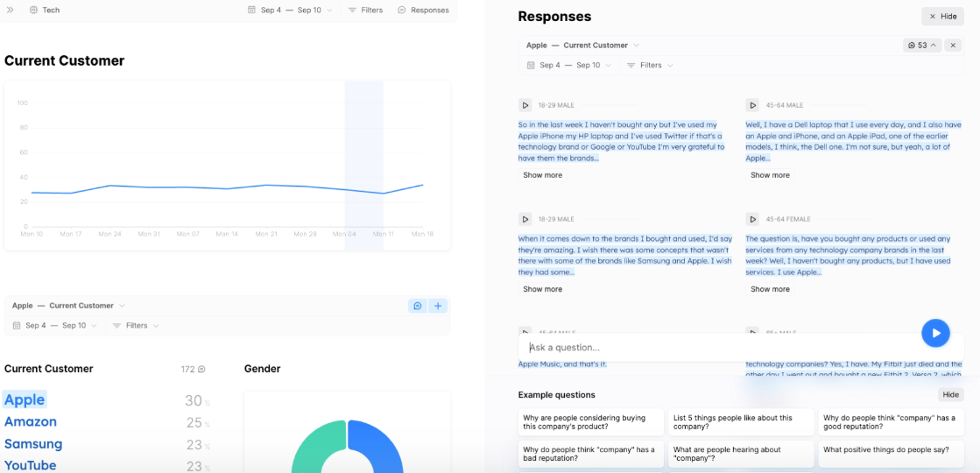This screenshot has height=473, width=980.
Task: Open Filters in the top bar
Action: [x=365, y=11]
